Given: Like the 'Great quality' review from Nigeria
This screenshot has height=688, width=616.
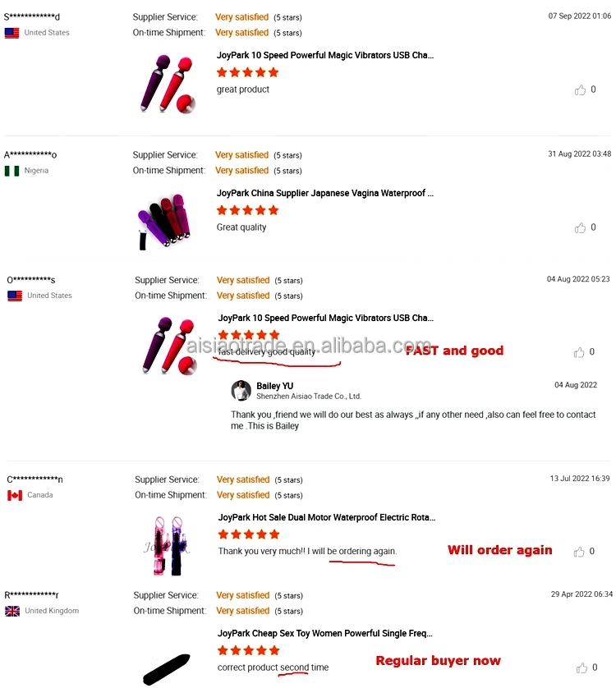Looking at the screenshot, I should [580, 228].
